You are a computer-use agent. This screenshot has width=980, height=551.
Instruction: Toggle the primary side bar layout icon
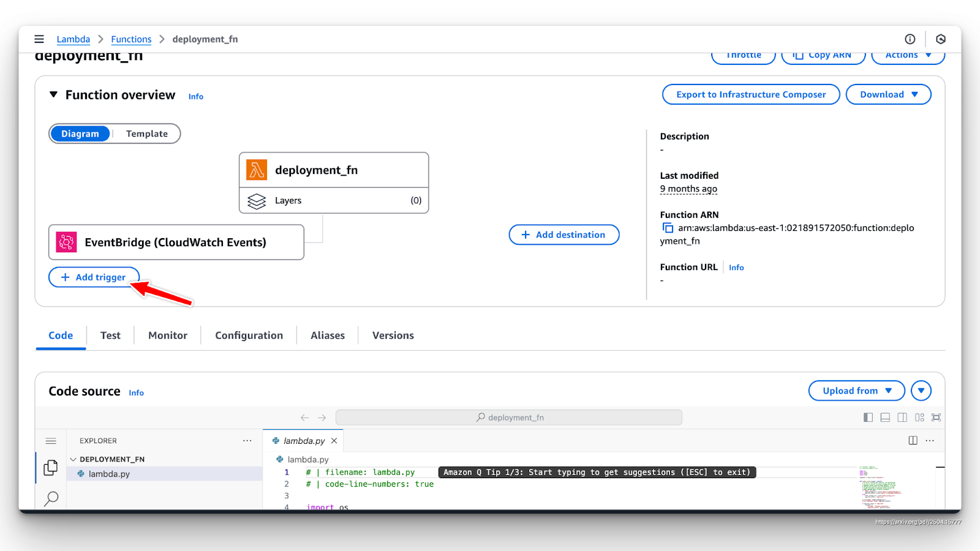coord(868,418)
